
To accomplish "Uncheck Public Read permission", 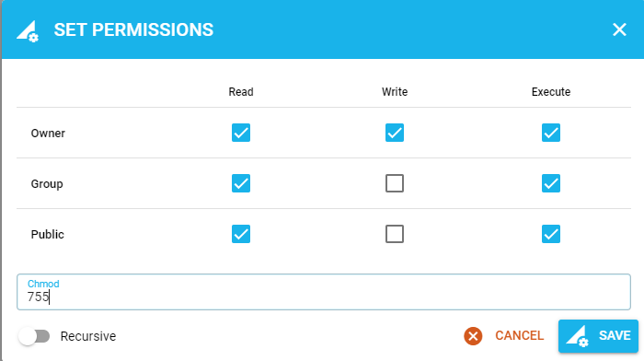I will coord(241,234).
